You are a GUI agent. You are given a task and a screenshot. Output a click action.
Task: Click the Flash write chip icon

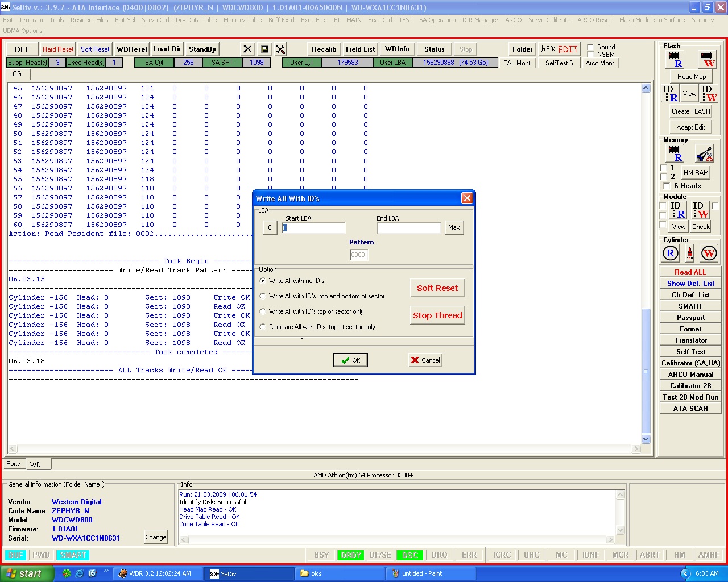coord(708,60)
